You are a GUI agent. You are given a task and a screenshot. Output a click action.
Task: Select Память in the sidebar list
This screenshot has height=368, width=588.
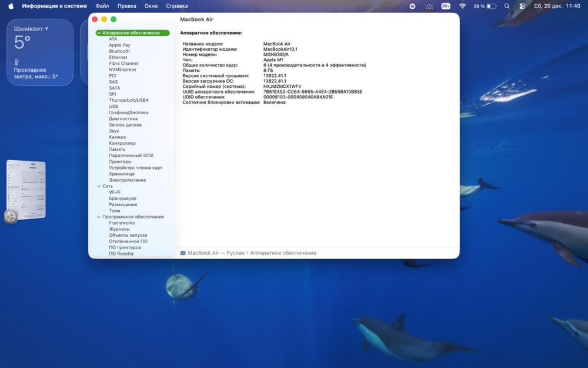[x=117, y=150]
